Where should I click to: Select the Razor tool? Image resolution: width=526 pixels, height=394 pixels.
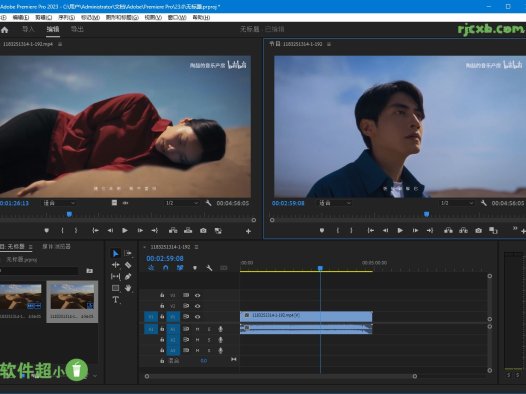click(128, 265)
